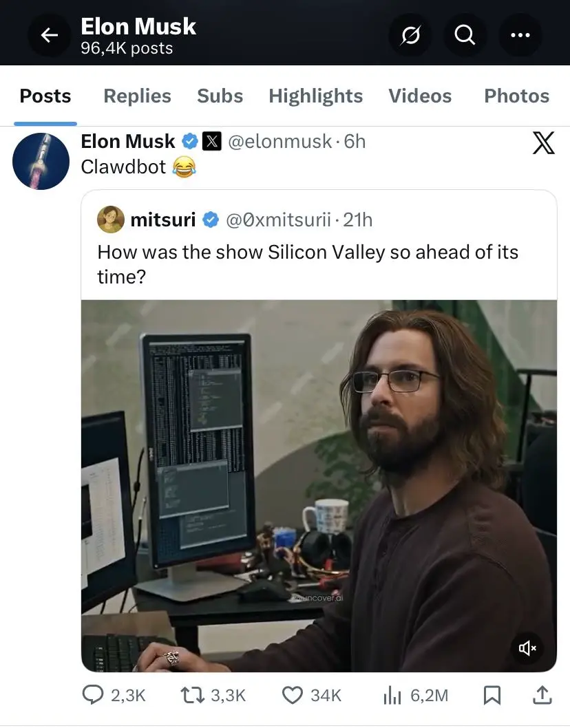Bookmark the Clawdbot post
Viewport: 570px width, 728px height.
492,695
